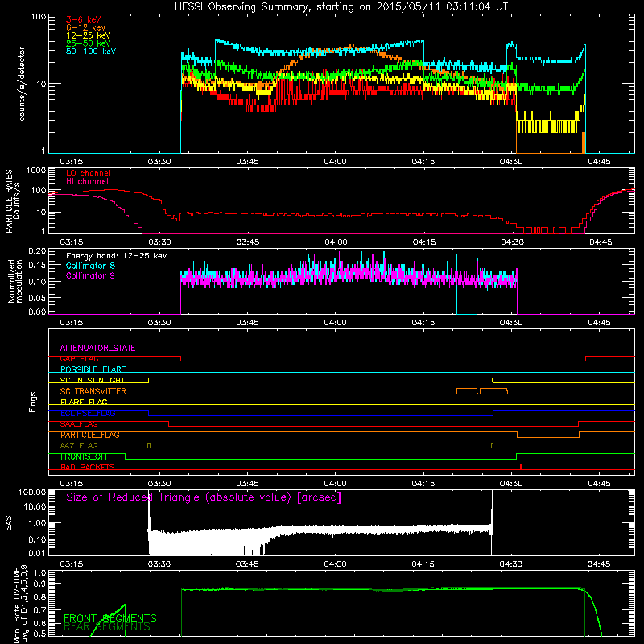The height and width of the screenshot is (644, 644).
Task: Click the 1.0 y-axis value on livetime panel
Action: point(39,573)
